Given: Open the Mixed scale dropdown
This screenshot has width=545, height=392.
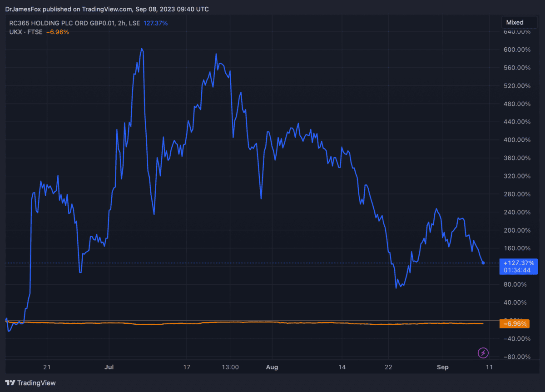Looking at the screenshot, I should (x=515, y=22).
